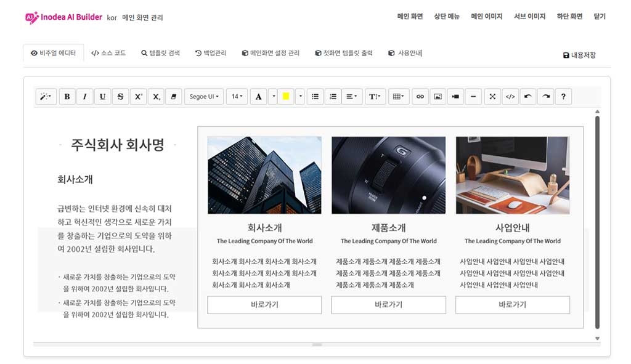Click the 내용저장 save button

tap(579, 55)
